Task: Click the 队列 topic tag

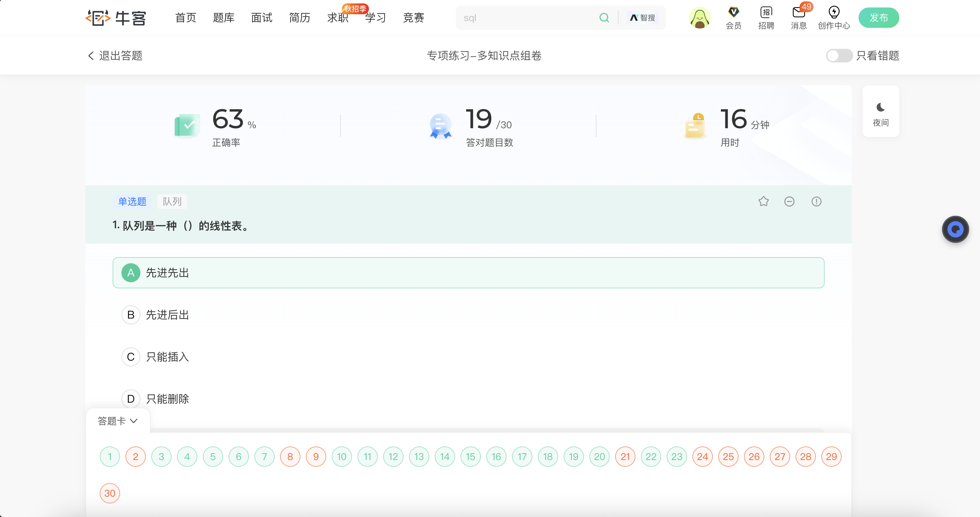Action: (x=172, y=201)
